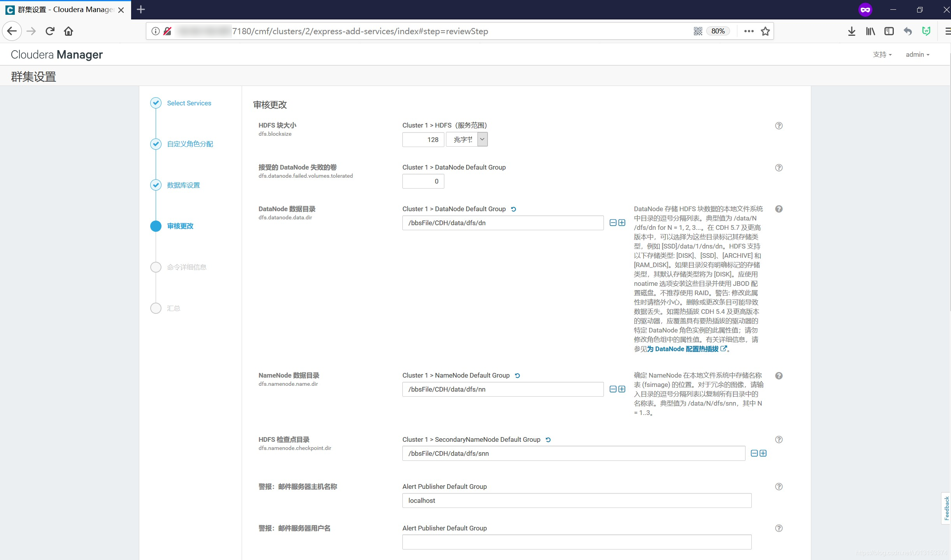This screenshot has width=951, height=560.
Task: Reset NameNode Default Group value via undo icon
Action: point(518,376)
